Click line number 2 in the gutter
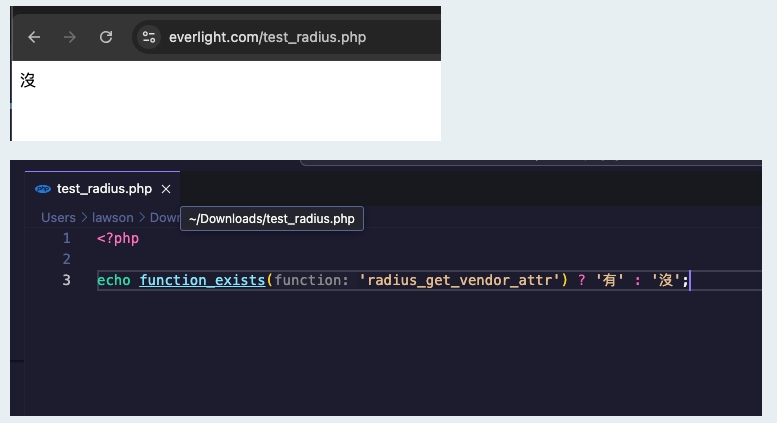The width and height of the screenshot is (777, 423). click(x=67, y=259)
